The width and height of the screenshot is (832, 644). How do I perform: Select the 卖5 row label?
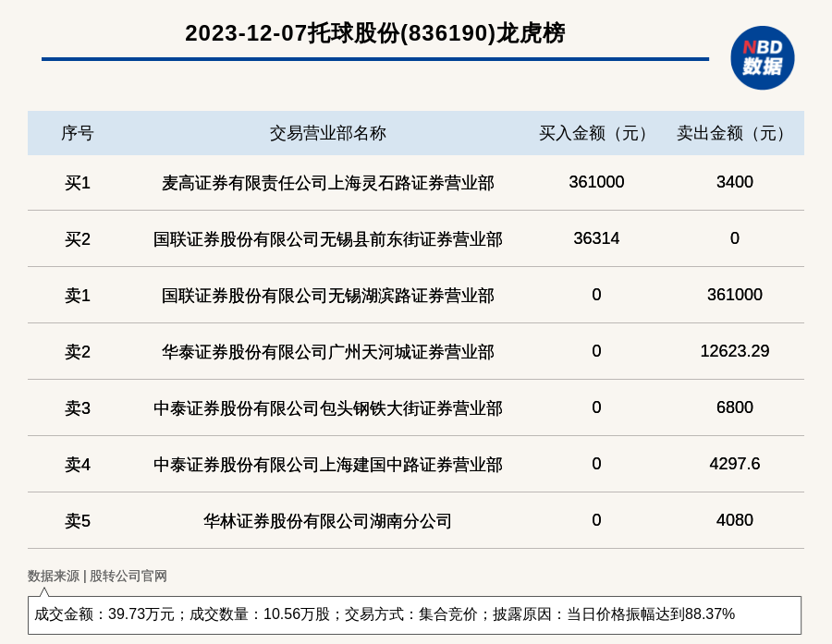point(78,521)
